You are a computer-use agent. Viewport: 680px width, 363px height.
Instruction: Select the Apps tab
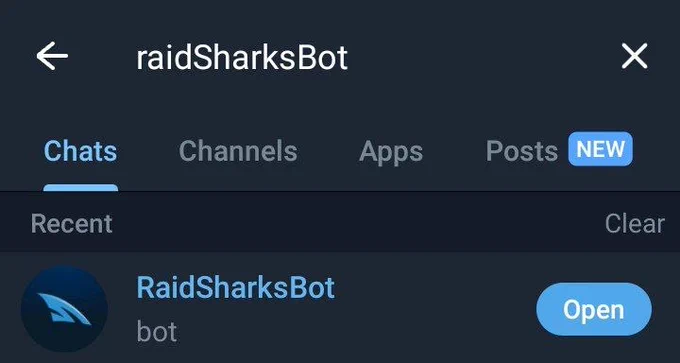[x=391, y=152]
